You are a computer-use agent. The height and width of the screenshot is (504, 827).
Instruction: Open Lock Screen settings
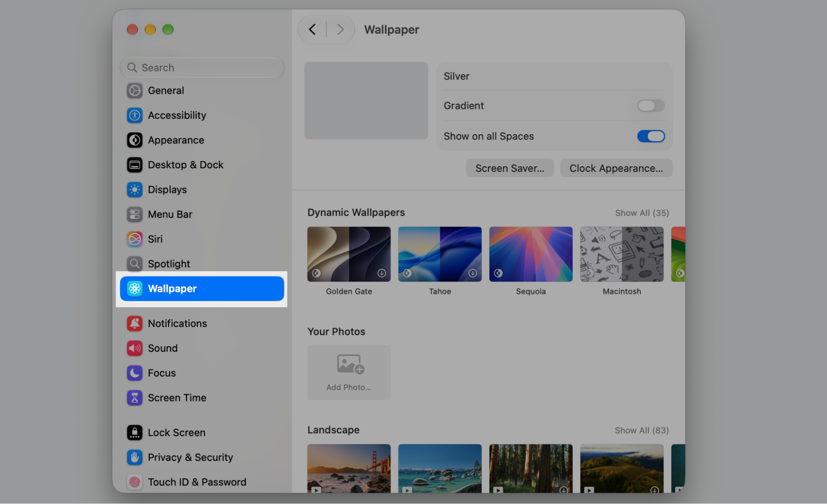click(201, 433)
